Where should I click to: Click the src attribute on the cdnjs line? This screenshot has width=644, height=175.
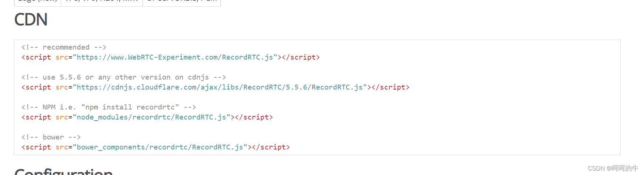[62, 87]
